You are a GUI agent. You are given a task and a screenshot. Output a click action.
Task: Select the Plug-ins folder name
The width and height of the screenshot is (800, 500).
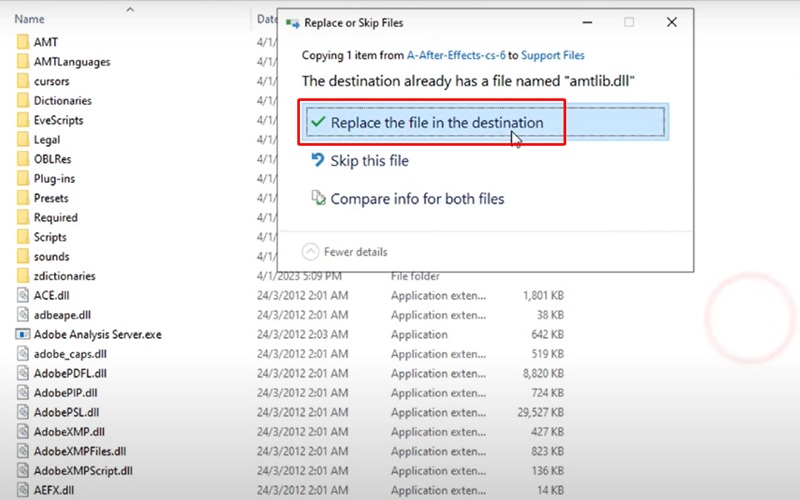pyautogui.click(x=54, y=179)
